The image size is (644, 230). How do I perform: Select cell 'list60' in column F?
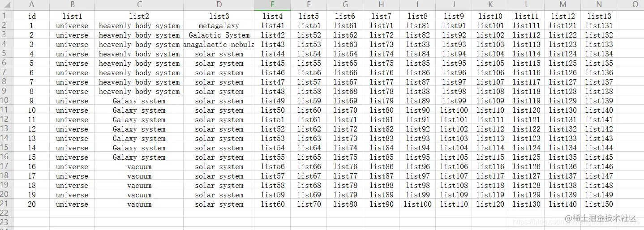coord(309,110)
